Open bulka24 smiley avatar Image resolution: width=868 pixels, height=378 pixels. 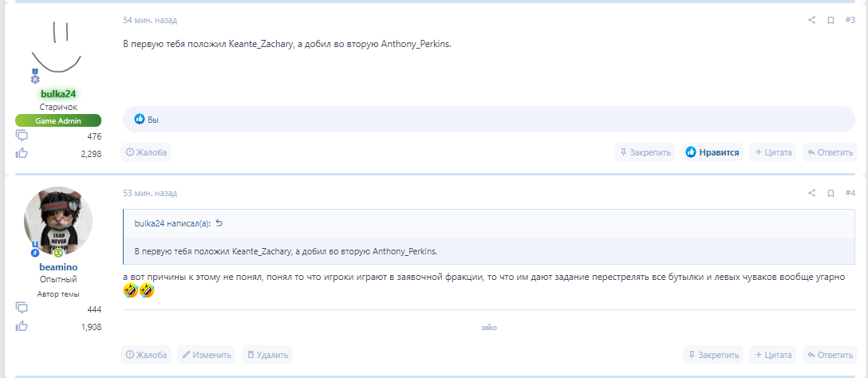(x=58, y=44)
